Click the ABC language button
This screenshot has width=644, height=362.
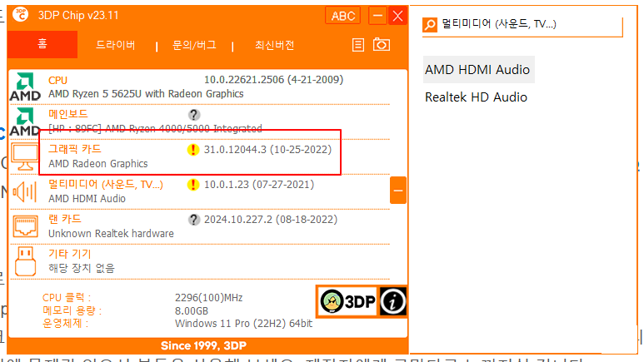(x=343, y=16)
